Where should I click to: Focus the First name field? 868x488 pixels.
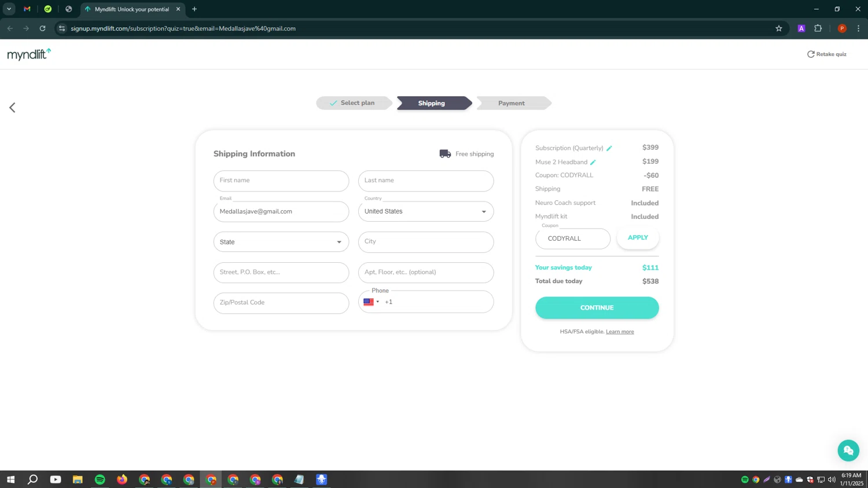click(281, 181)
